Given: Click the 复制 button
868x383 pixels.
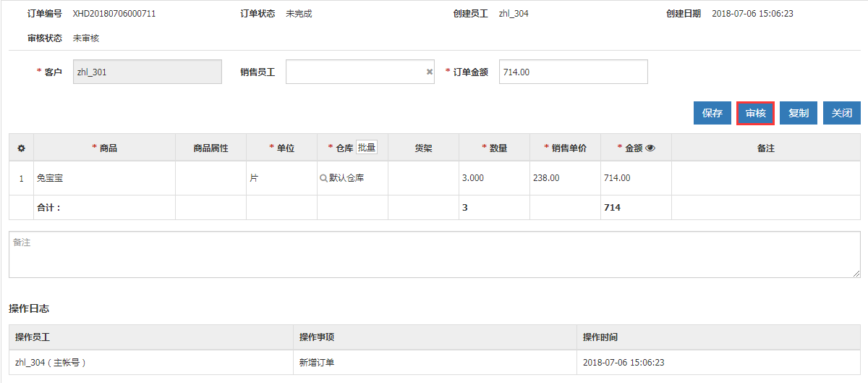Looking at the screenshot, I should (799, 113).
